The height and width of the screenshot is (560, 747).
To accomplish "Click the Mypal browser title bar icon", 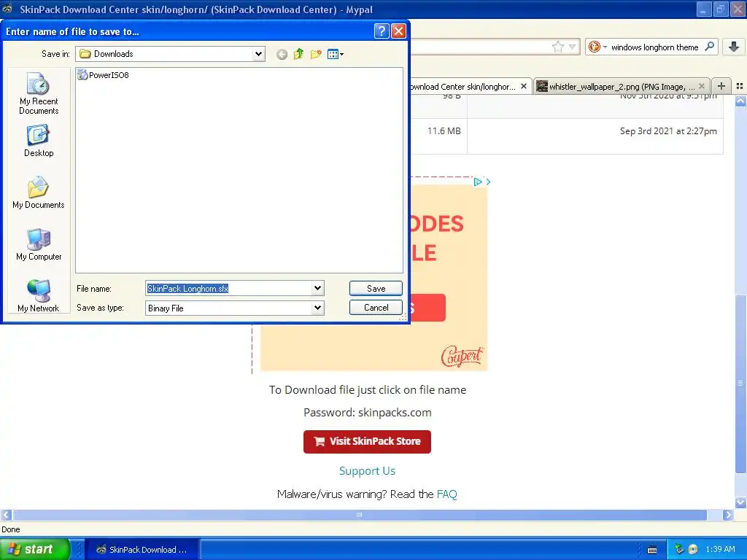I will 7,9.
